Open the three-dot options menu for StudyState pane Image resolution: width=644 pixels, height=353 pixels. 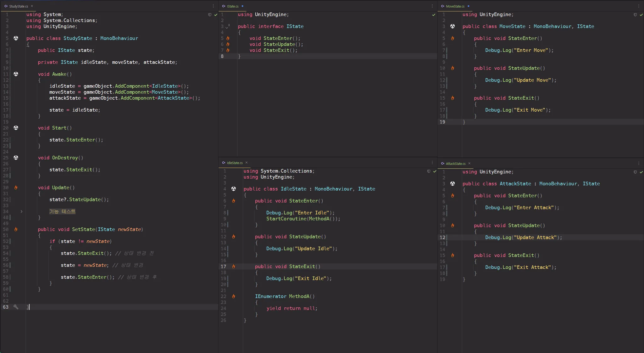tap(213, 6)
